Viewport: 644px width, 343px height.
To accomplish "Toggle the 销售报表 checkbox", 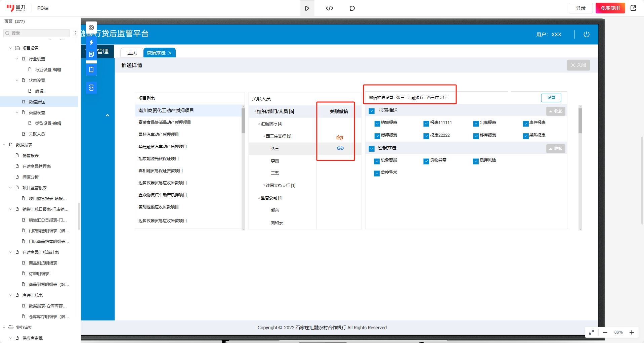I will click(x=377, y=124).
